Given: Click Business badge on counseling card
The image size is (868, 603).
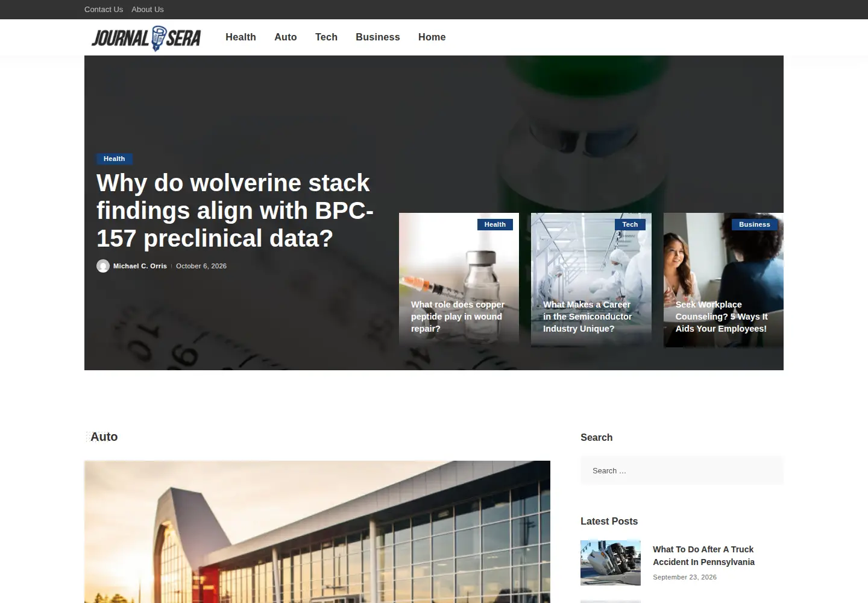Looking at the screenshot, I should 755,224.
